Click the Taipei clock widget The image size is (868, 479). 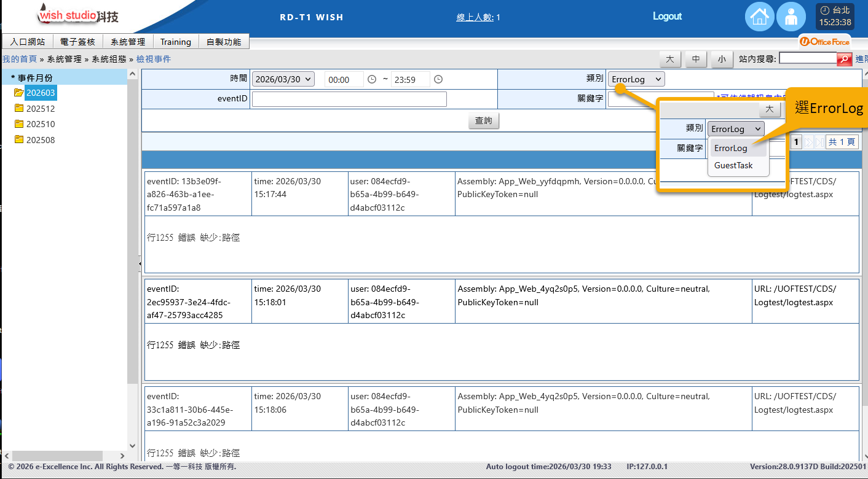coord(835,17)
